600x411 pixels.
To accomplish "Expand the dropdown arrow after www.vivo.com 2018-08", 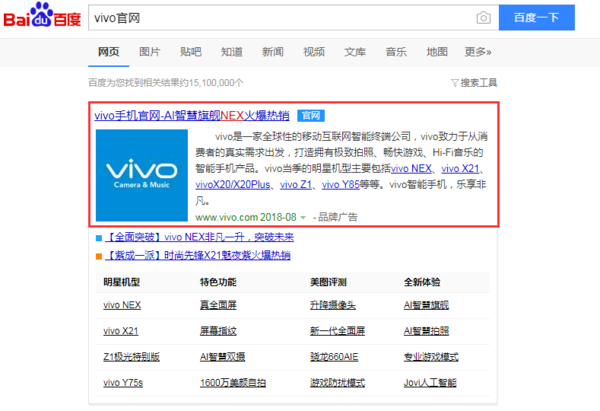I will click(x=303, y=218).
